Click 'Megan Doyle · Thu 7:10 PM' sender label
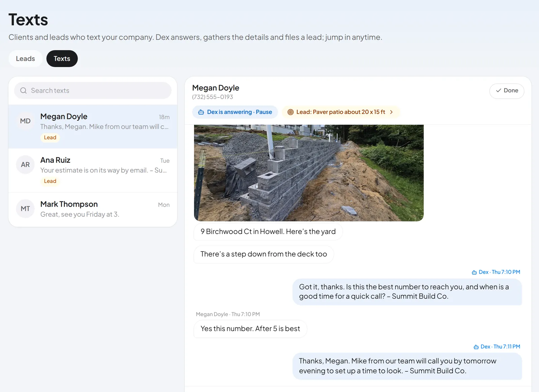 coord(228,314)
